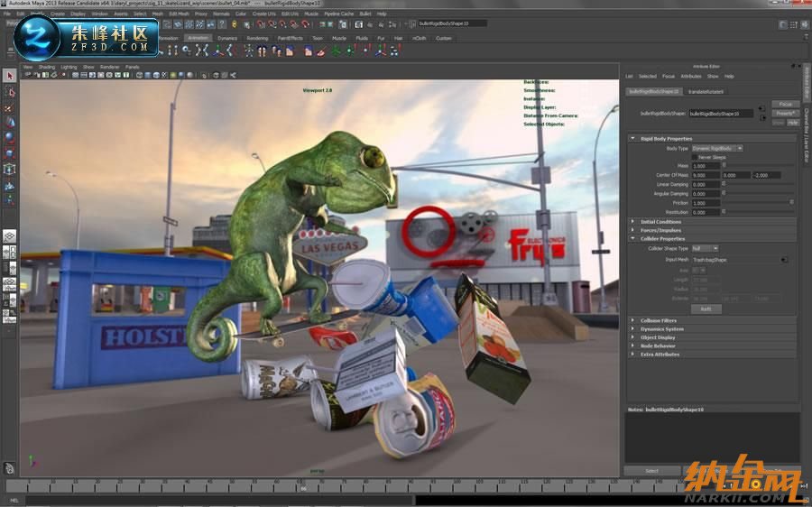Select the bulletRigidBodyShape10 attribute tab
This screenshot has height=507, width=812.
point(653,92)
